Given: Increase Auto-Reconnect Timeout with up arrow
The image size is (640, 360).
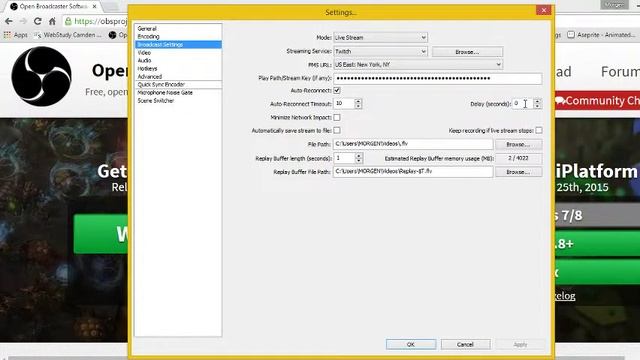Looking at the screenshot, I should click(358, 101).
